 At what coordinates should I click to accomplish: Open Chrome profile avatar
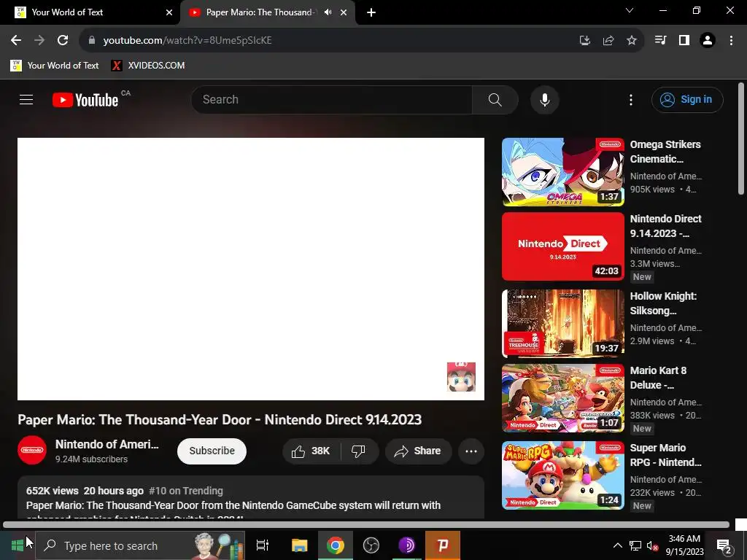coord(708,41)
